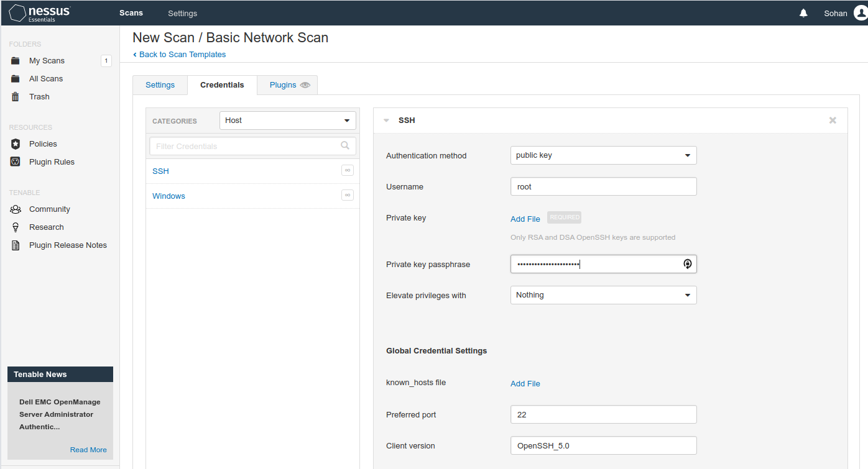Open the notifications bell icon
The image size is (868, 469).
point(803,13)
